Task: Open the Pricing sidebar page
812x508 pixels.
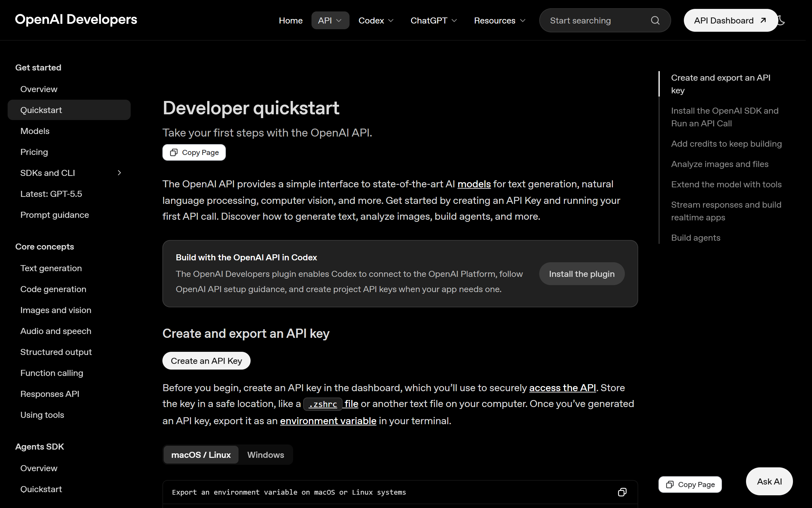Action: (x=69, y=152)
